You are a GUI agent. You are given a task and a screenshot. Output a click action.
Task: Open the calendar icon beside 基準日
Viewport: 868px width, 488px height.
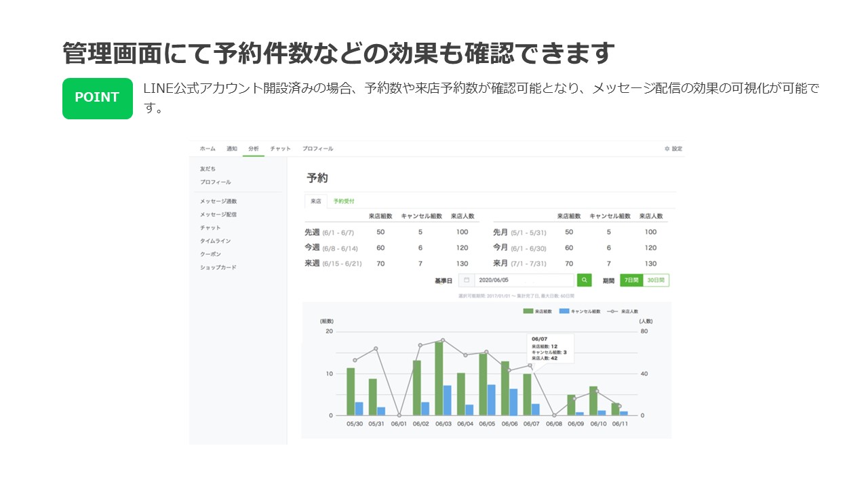(x=467, y=280)
